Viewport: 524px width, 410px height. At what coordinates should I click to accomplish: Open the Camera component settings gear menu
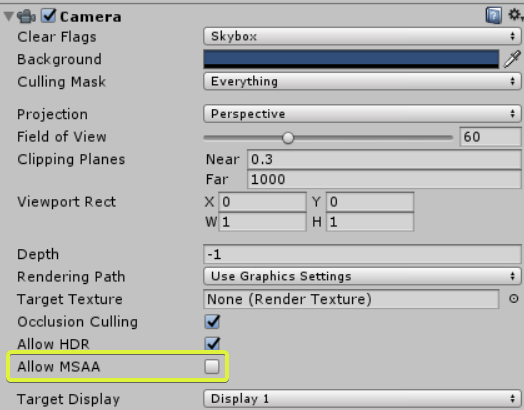coord(515,15)
